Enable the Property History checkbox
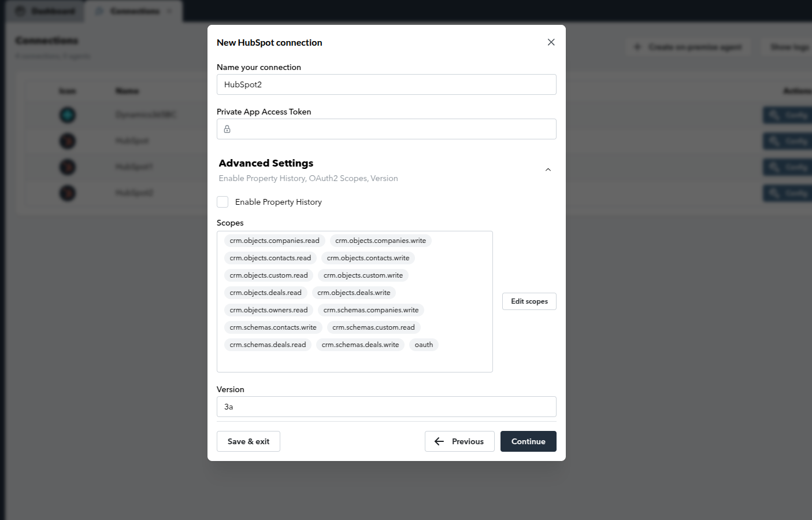Viewport: 812px width, 520px height. point(223,202)
